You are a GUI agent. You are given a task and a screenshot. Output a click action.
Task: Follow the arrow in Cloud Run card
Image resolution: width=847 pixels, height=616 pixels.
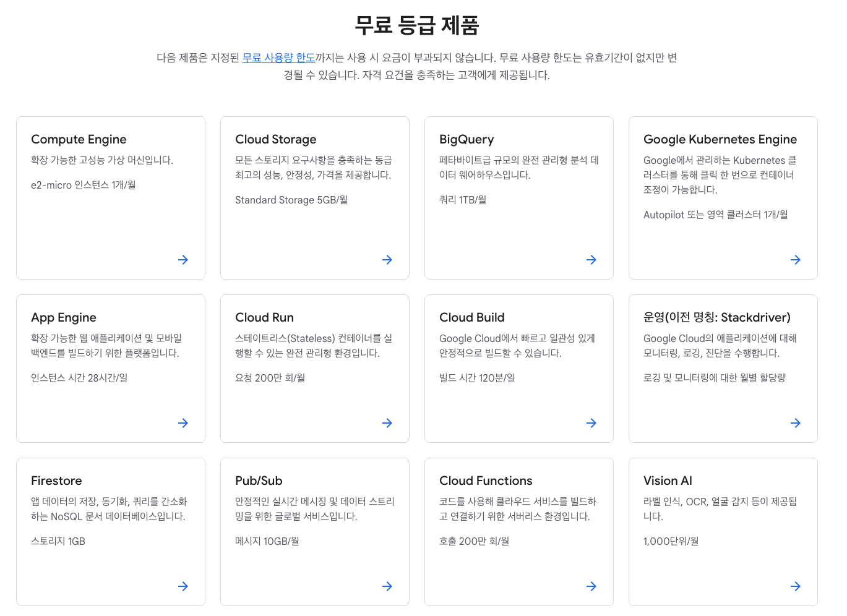click(x=387, y=423)
